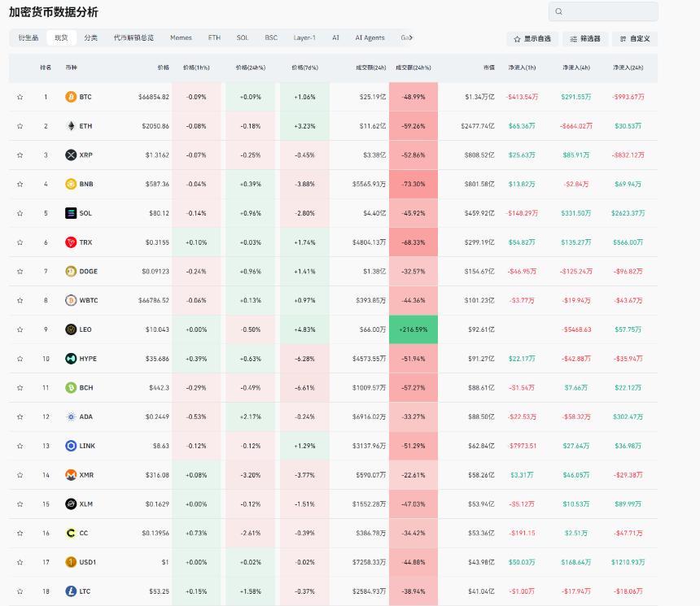Click the Litecoin LTC coin icon
The image size is (700, 606).
click(x=69, y=591)
